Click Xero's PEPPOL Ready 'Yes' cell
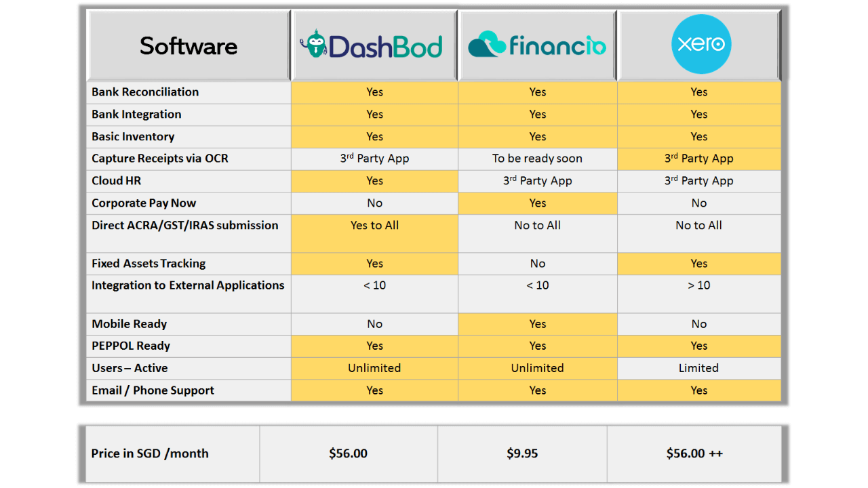868x488 pixels. [699, 346]
